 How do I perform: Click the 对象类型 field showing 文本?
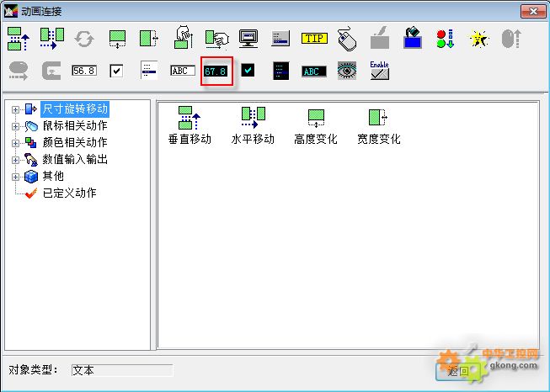pos(122,370)
